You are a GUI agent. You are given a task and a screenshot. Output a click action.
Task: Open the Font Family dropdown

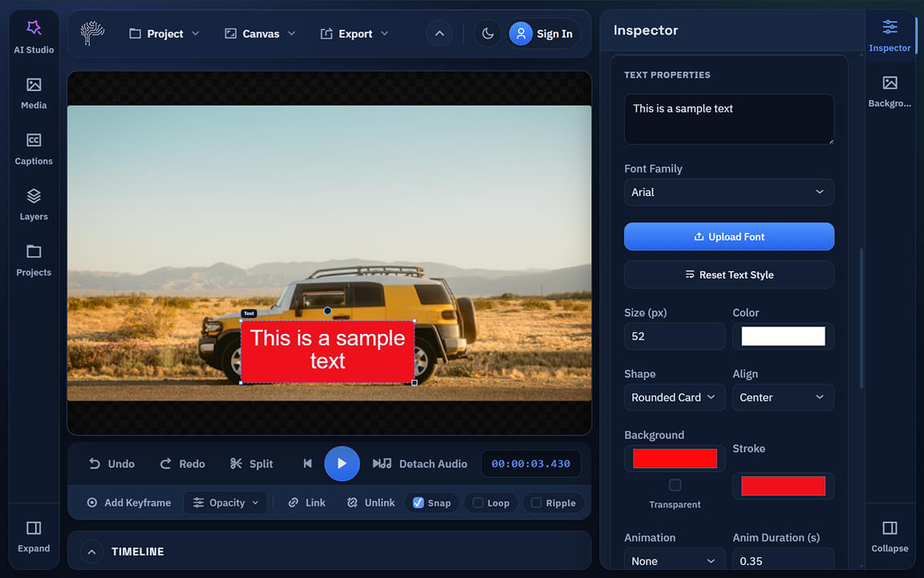pyautogui.click(x=728, y=192)
